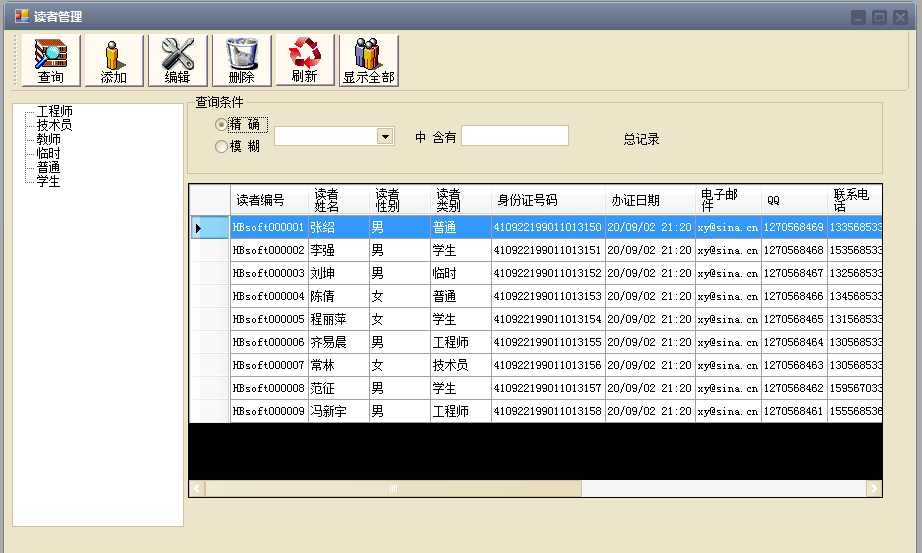922x553 pixels.
Task: Click the 读者管理 window title icon
Action: pyautogui.click(x=22, y=16)
